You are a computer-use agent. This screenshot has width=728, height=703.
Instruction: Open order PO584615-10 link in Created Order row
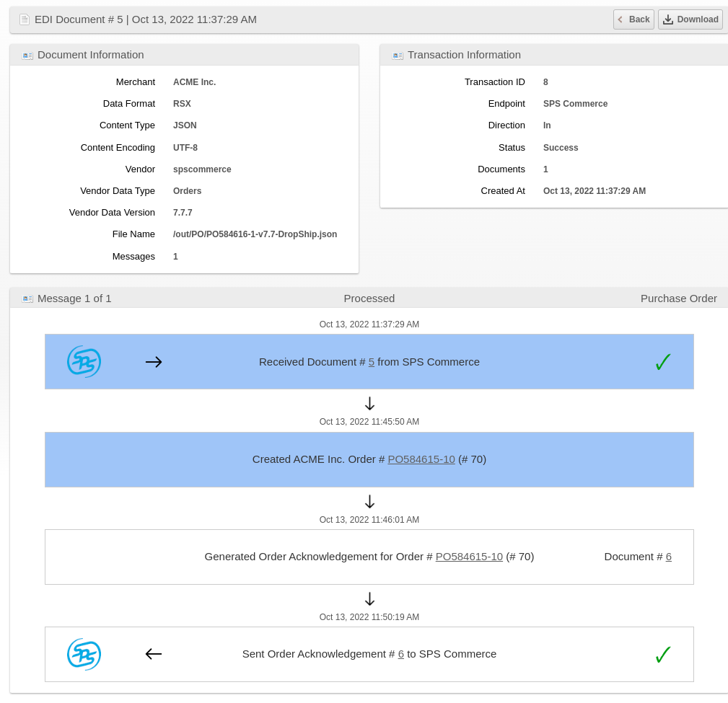421,459
